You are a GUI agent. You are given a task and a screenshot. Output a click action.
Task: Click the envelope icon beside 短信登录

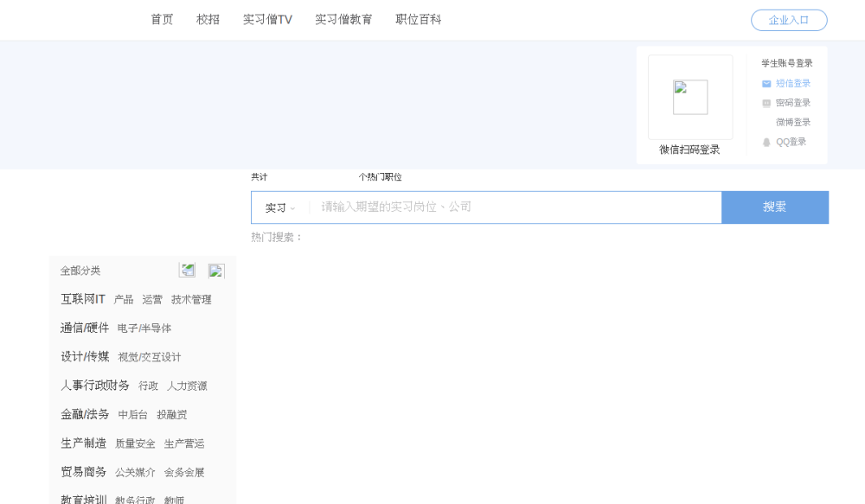[766, 84]
